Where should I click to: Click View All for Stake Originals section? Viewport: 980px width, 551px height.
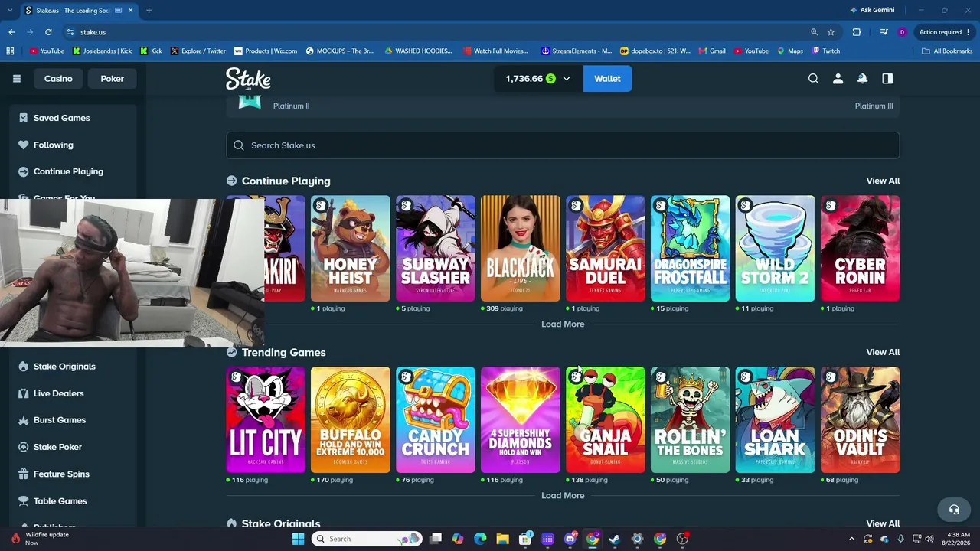[883, 523]
